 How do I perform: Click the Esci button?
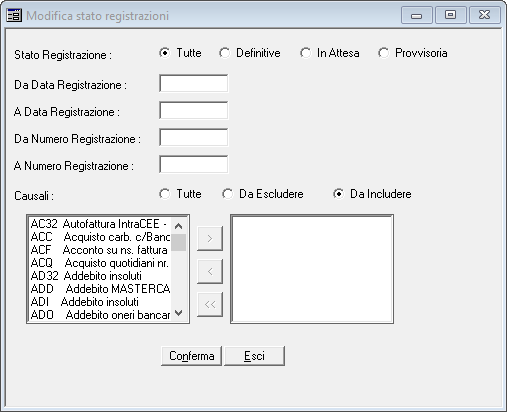tap(254, 356)
